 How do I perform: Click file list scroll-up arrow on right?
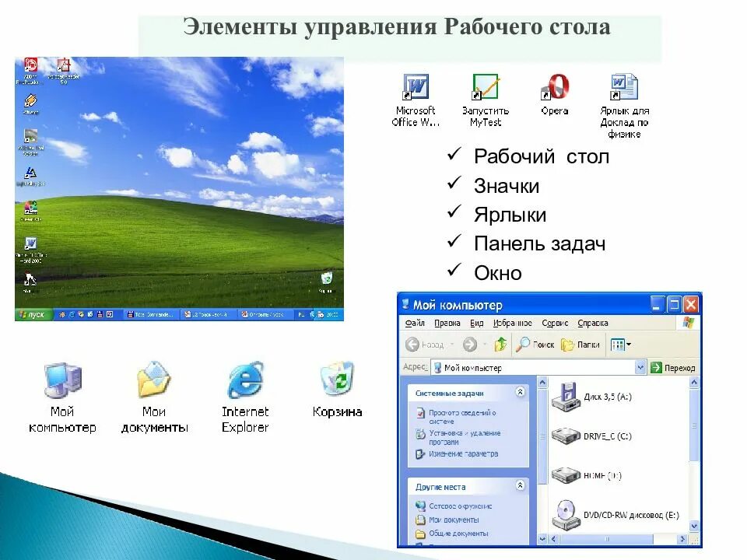click(695, 382)
